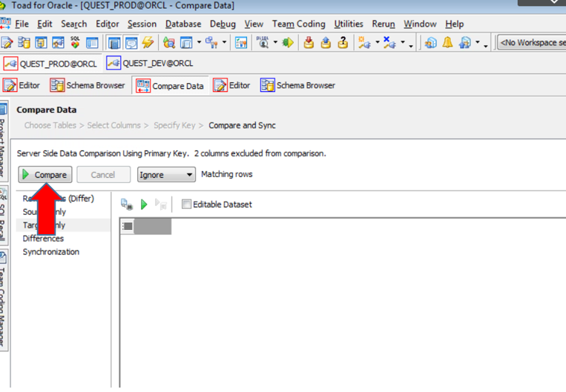Switch to QUEST_DEV@ORCL connection tab
The height and width of the screenshot is (392, 566).
pyautogui.click(x=150, y=64)
